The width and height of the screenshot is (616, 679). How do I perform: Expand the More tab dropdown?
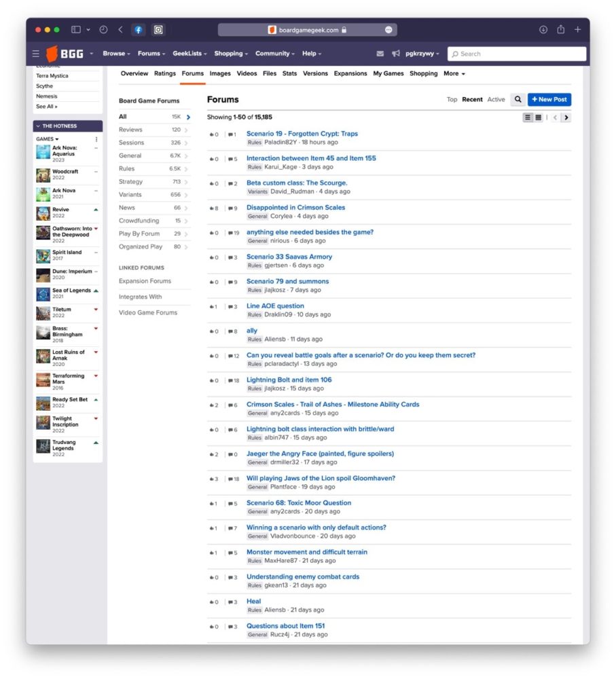click(x=454, y=73)
